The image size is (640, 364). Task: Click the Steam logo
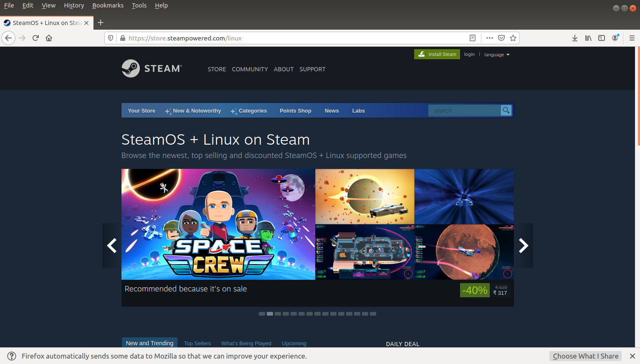click(151, 68)
